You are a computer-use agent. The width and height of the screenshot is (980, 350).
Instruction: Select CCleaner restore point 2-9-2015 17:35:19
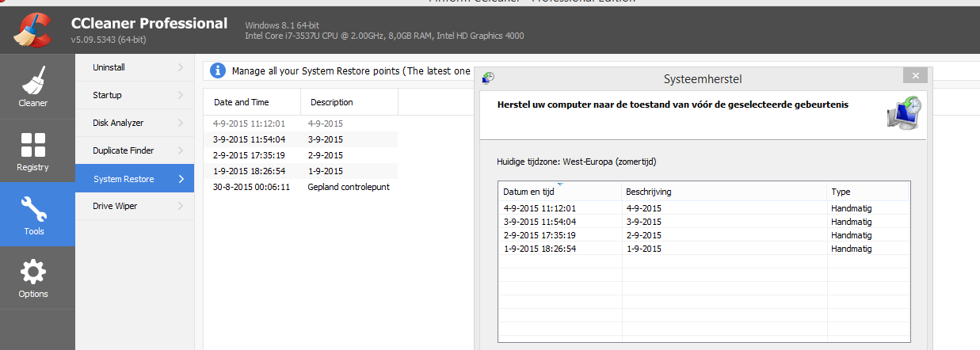[301, 155]
